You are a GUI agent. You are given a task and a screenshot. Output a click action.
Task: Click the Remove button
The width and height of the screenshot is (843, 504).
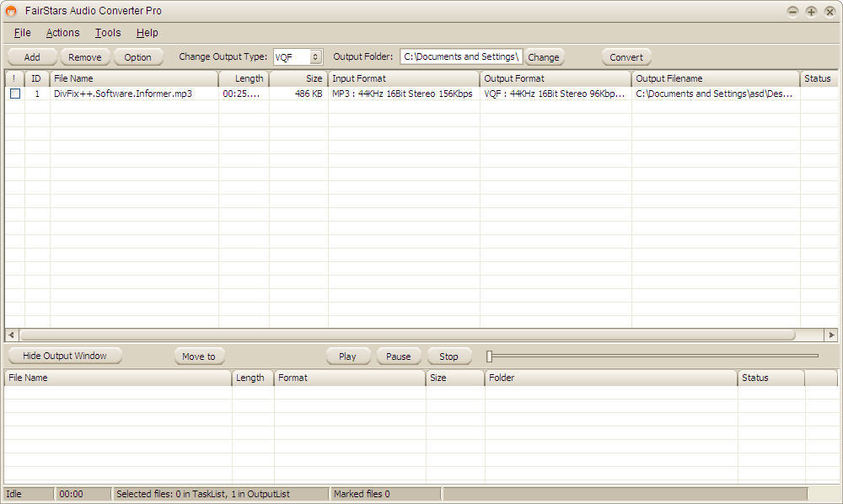85,57
